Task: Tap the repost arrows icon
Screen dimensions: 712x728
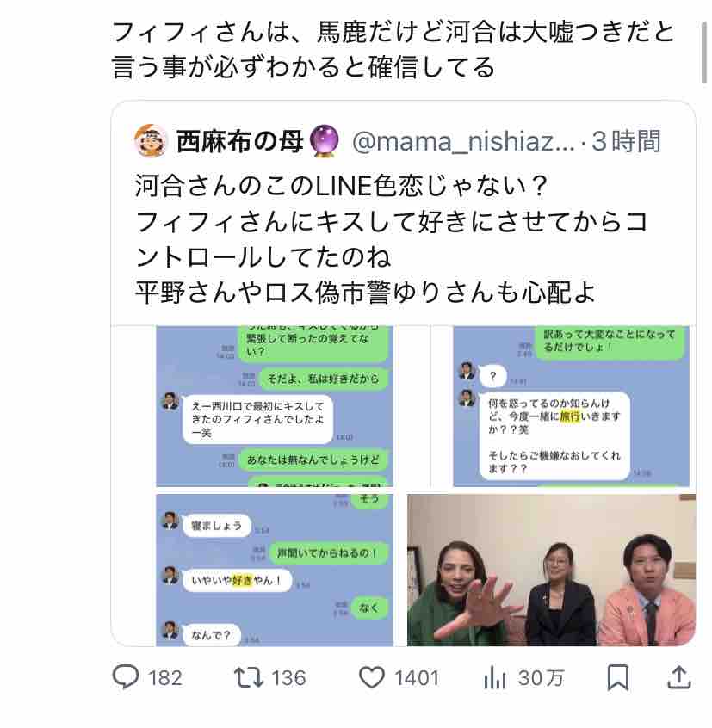Action: [x=248, y=677]
